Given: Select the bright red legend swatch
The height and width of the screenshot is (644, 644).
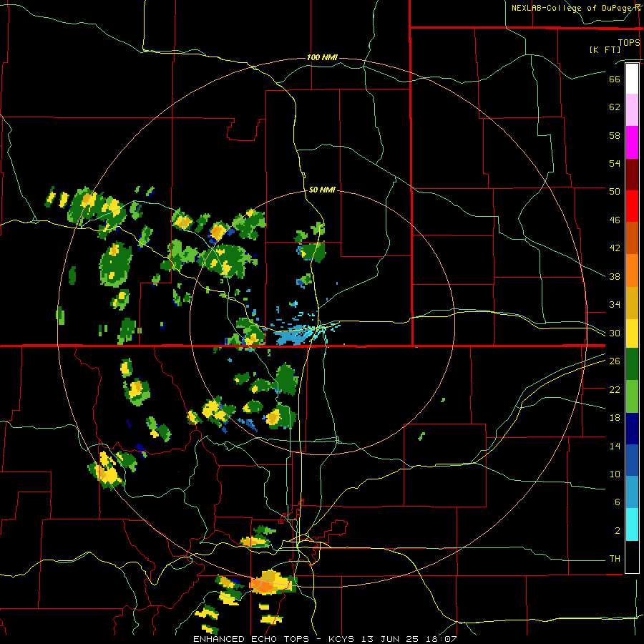Looking at the screenshot, I should [x=632, y=206].
